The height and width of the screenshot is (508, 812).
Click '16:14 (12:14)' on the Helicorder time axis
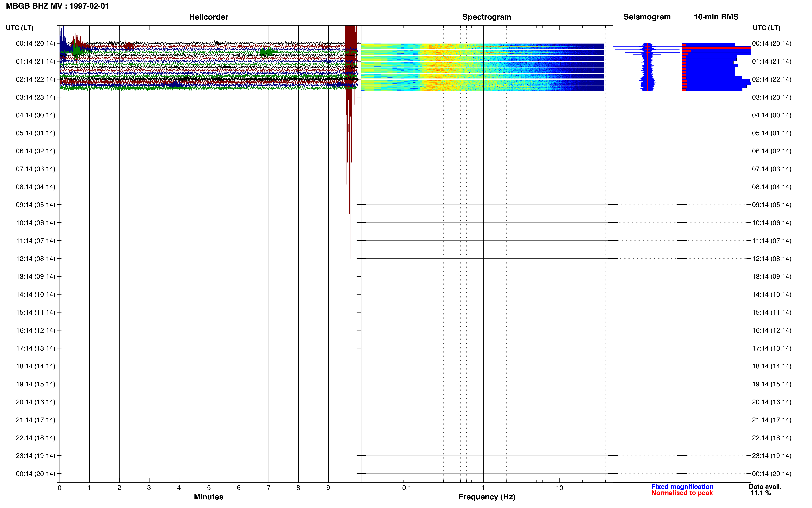pyautogui.click(x=36, y=331)
